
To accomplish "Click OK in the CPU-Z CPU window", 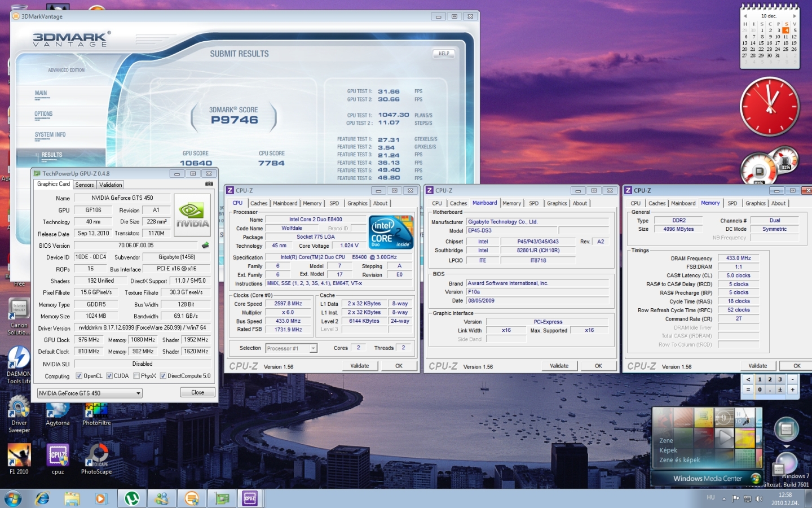I will coord(399,366).
